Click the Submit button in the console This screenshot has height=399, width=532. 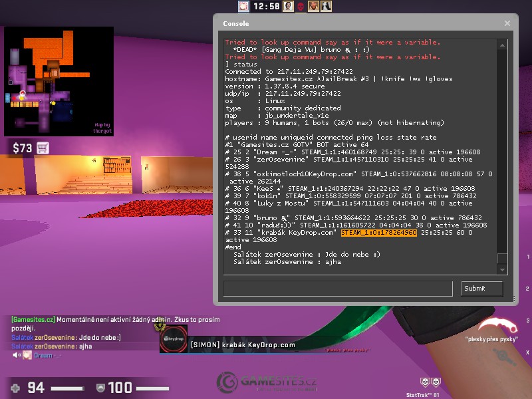point(482,288)
